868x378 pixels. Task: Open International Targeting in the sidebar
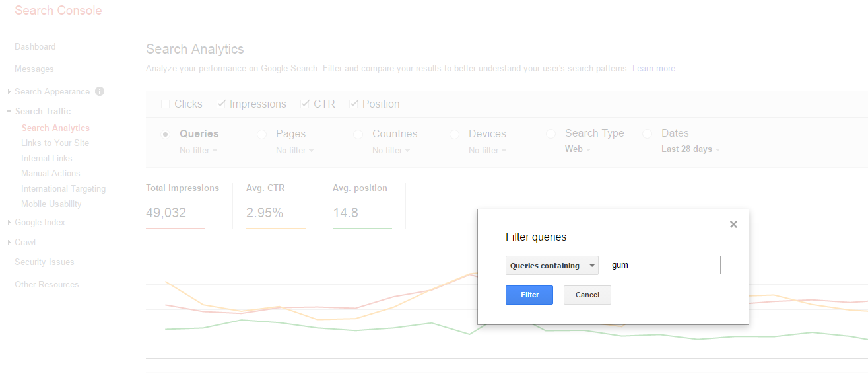[x=63, y=189]
